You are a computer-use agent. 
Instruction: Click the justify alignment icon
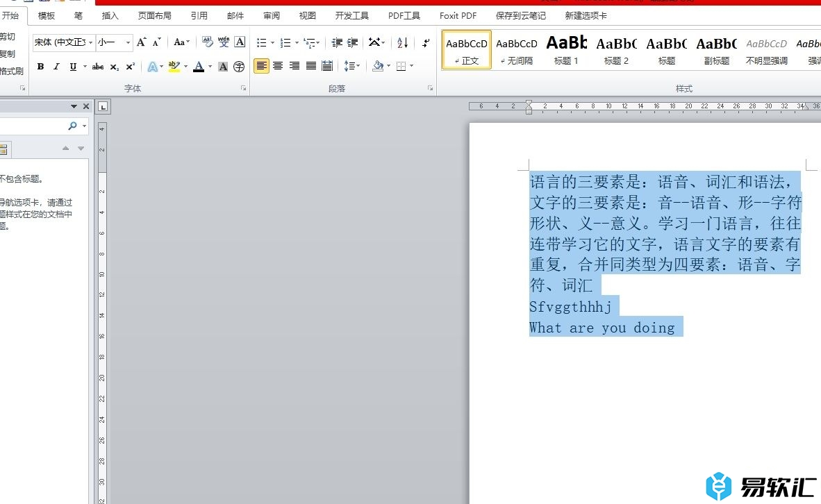[311, 66]
